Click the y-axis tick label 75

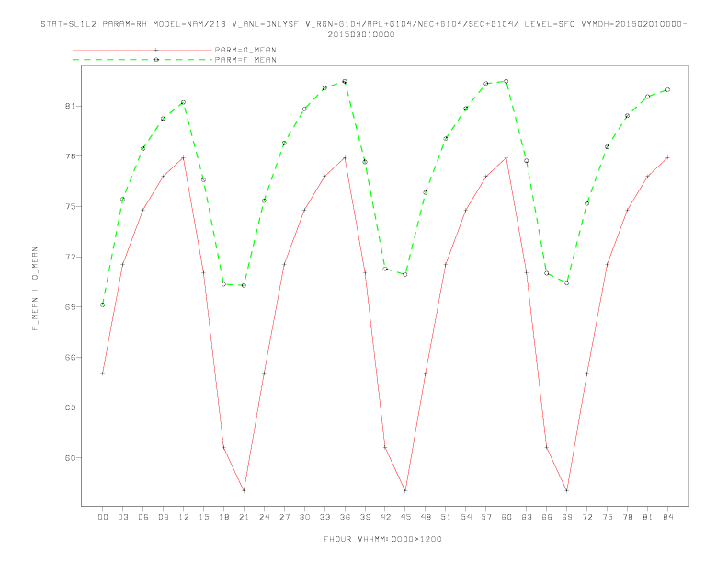[70, 206]
